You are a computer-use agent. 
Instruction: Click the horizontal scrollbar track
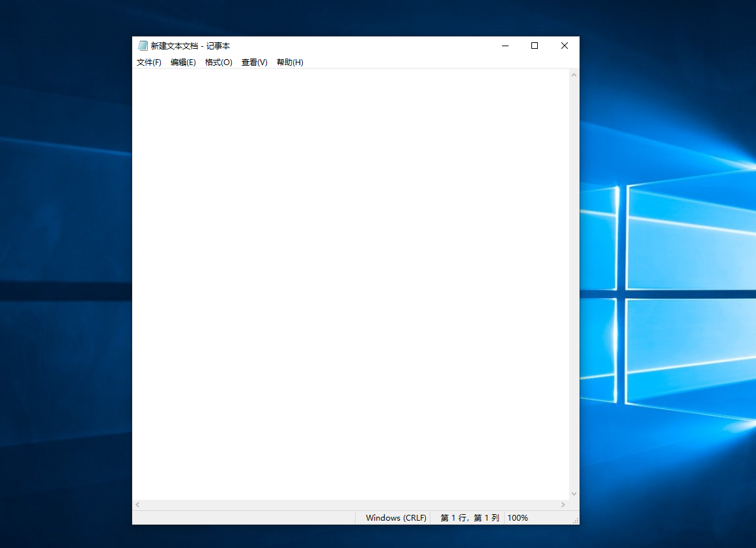pyautogui.click(x=350, y=505)
